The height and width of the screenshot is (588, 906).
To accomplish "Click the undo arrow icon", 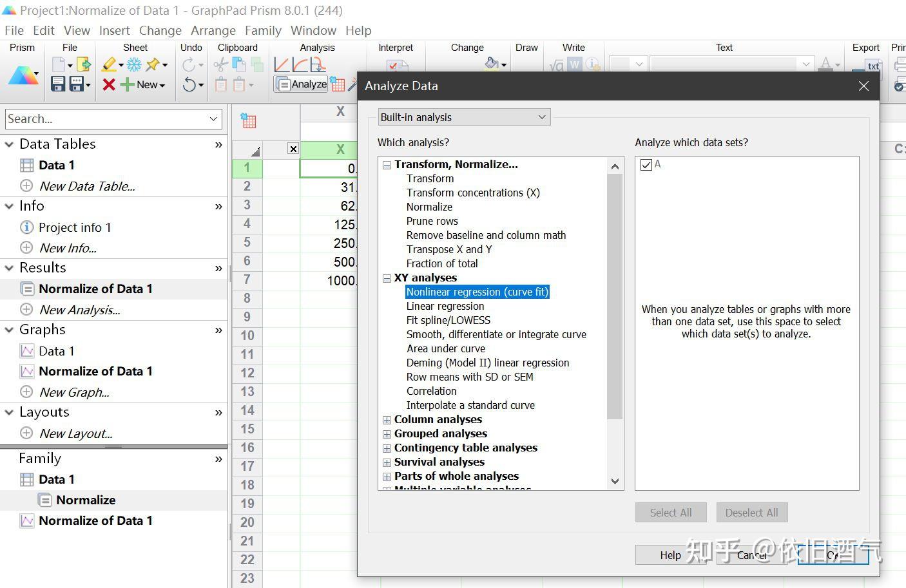I will [189, 84].
